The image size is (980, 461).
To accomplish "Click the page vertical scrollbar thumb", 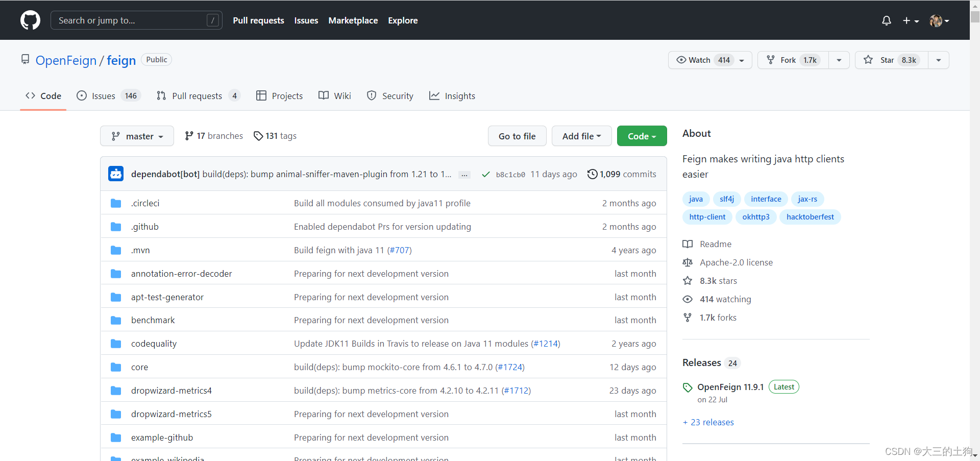I will pyautogui.click(x=975, y=17).
